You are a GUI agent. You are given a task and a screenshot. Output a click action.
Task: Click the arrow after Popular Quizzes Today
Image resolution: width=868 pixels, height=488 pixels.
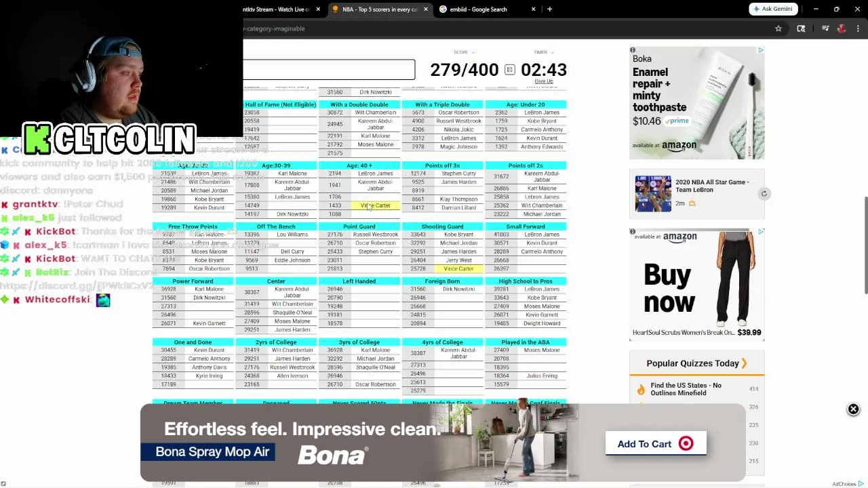[x=744, y=363]
